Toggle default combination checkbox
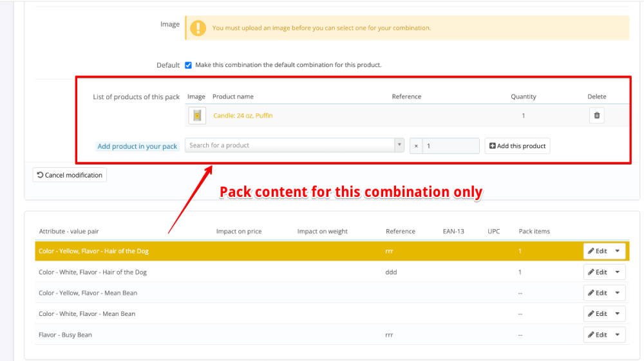The image size is (644, 361). click(188, 65)
